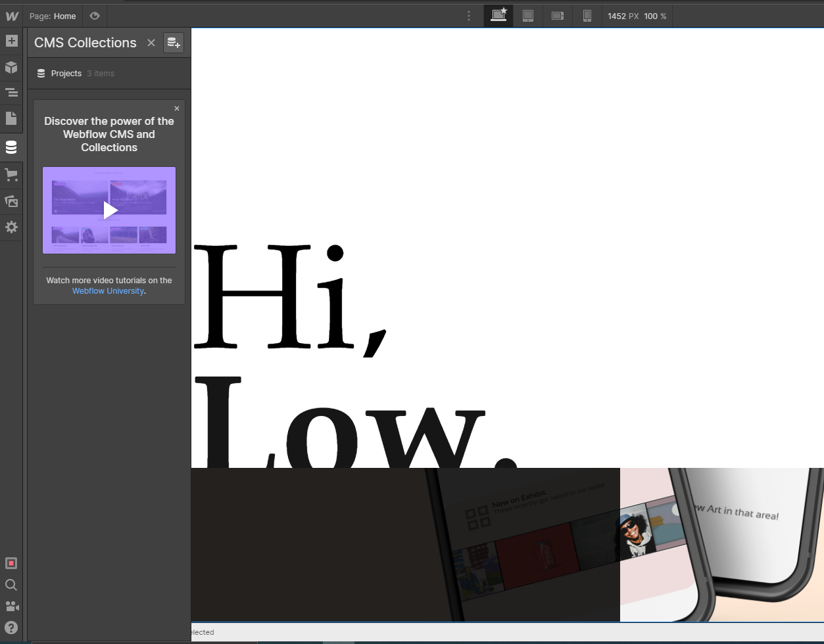The image size is (824, 644).
Task: Open the Ecommerce cart panel
Action: click(x=11, y=175)
